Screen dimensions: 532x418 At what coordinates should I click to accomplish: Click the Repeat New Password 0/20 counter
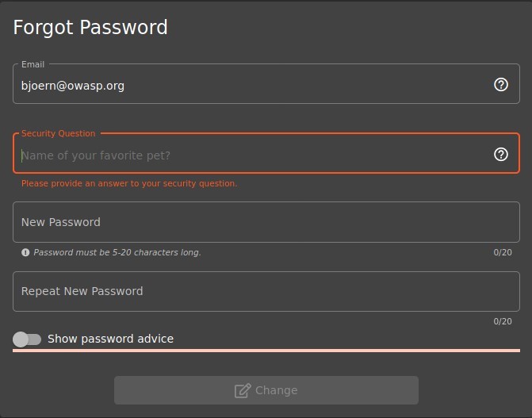pos(503,321)
